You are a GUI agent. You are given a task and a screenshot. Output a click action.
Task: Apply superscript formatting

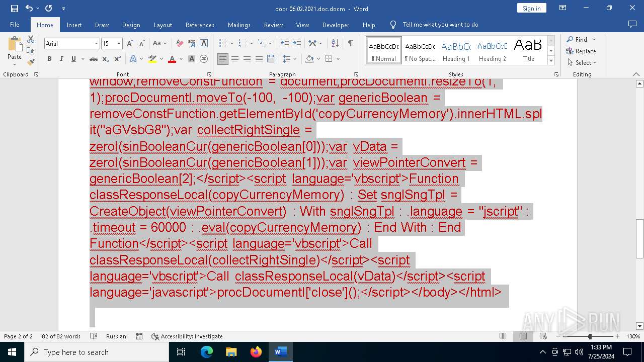[x=117, y=59]
